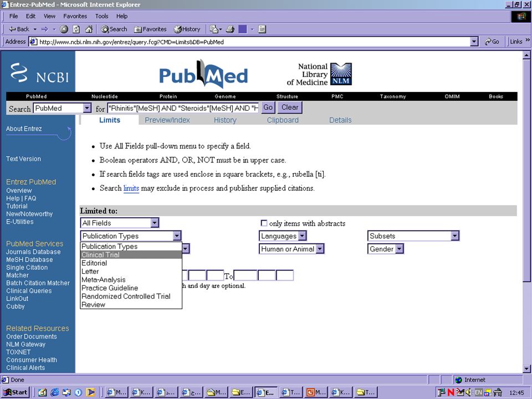The width and height of the screenshot is (532, 399).
Task: Click the NCBI logo
Action: (x=38, y=72)
